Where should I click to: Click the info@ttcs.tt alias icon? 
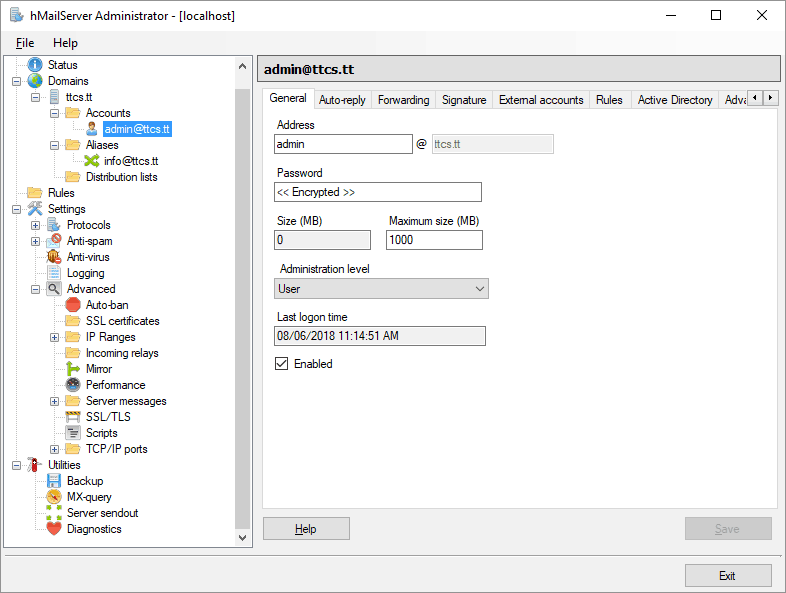click(x=91, y=161)
